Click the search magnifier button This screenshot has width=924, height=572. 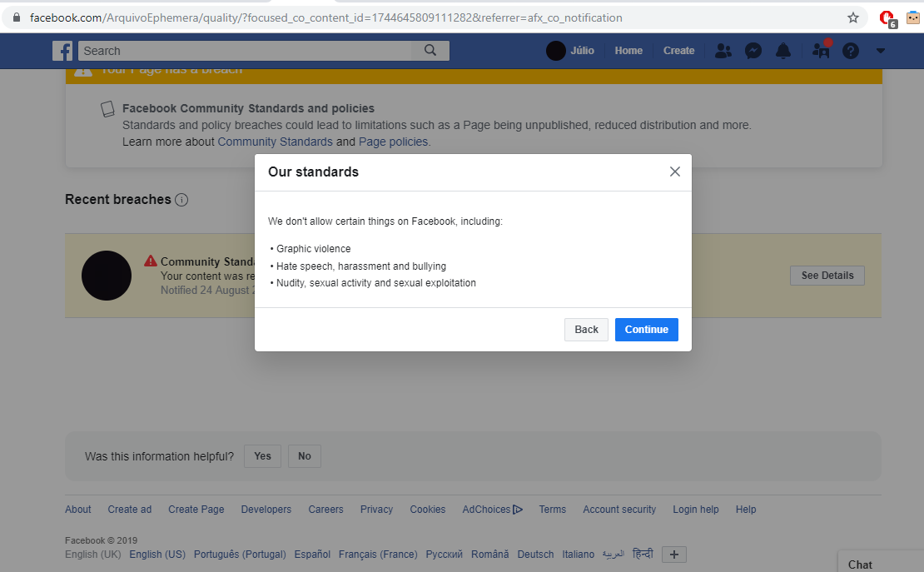point(430,51)
